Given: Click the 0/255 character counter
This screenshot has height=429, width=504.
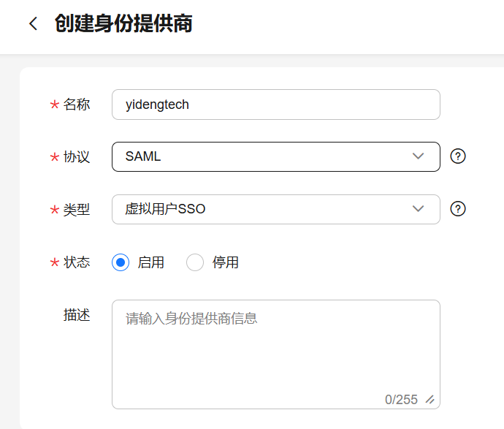Looking at the screenshot, I should coord(401,399).
